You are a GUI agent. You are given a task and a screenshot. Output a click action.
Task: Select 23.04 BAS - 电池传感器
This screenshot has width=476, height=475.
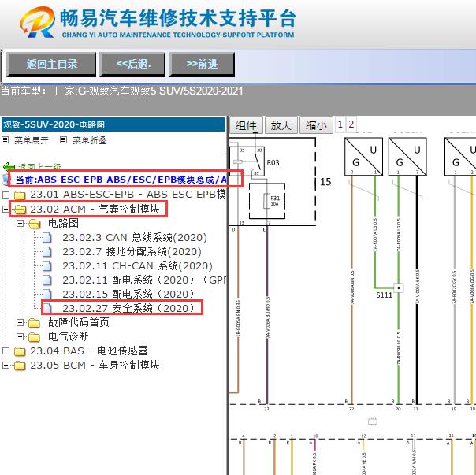88,351
